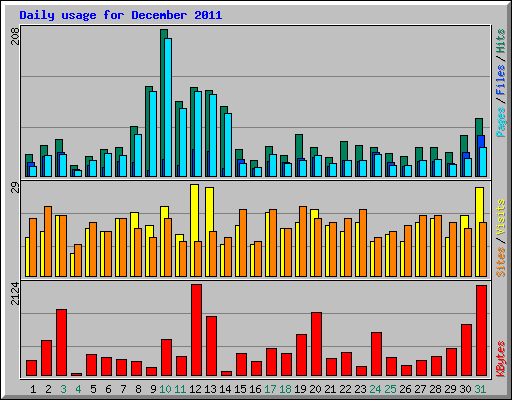Click day 29 on the x-axis
Screen dimensions: 512x400
450,389
